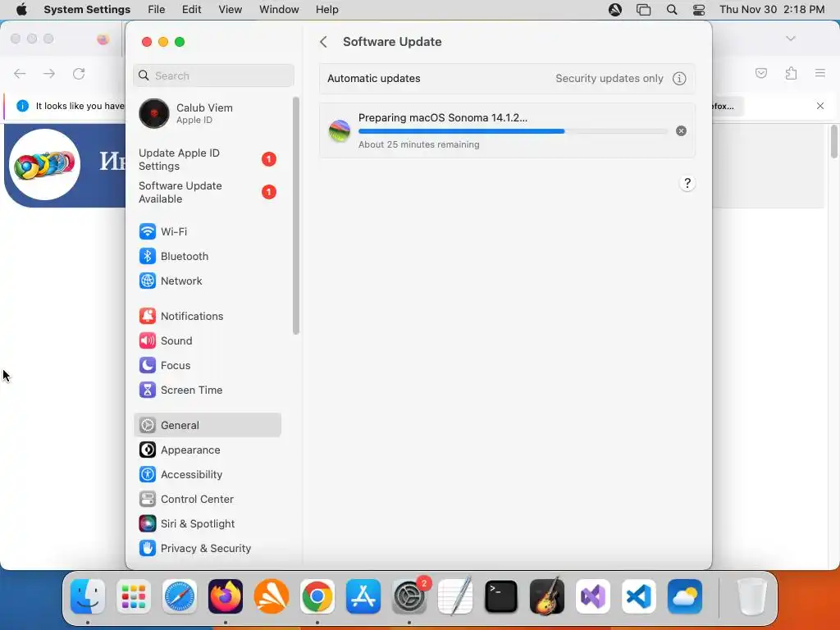
Task: Launch Visual Studio Code from Dock
Action: (639, 596)
